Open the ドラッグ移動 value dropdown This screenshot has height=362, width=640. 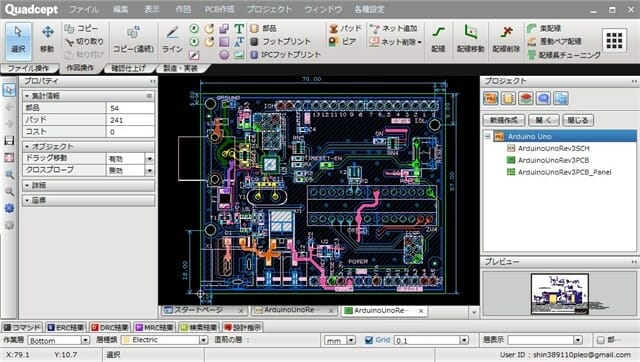[149, 158]
